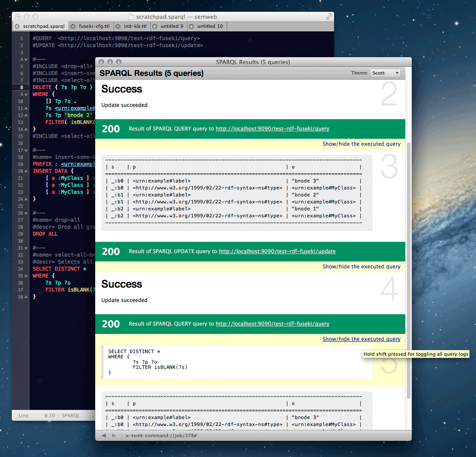This screenshot has height=457, width=476.
Task: Open the Theme dropdown showing Scott
Action: (x=385, y=73)
